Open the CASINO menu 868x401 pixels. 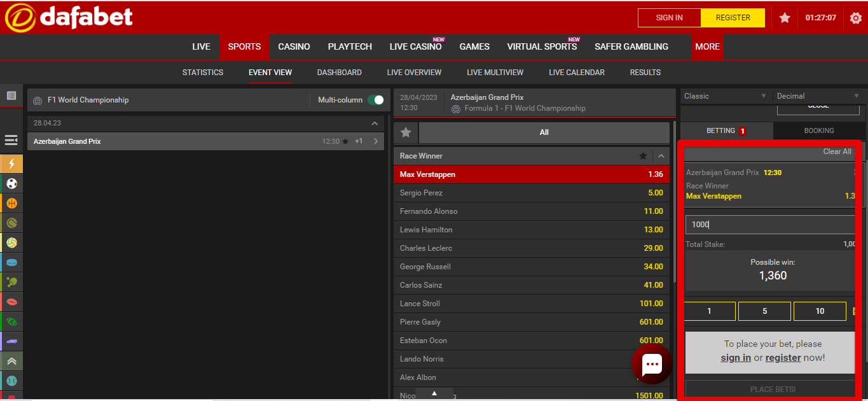[294, 46]
